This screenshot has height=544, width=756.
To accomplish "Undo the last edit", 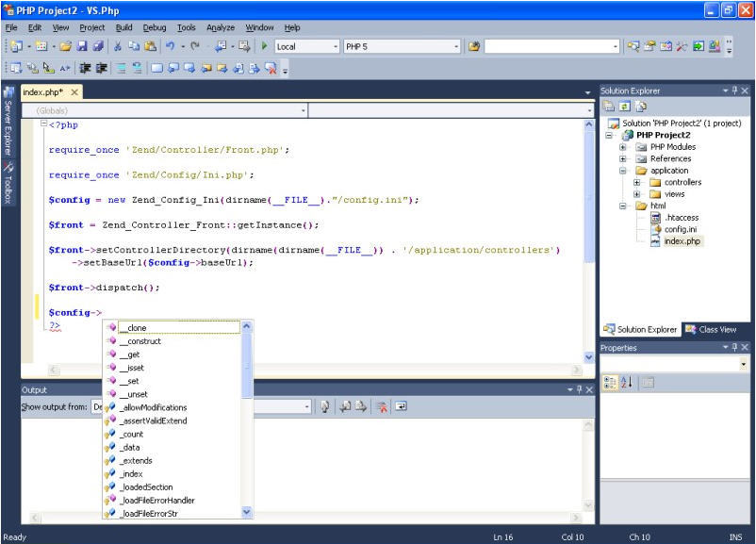I will [171, 46].
